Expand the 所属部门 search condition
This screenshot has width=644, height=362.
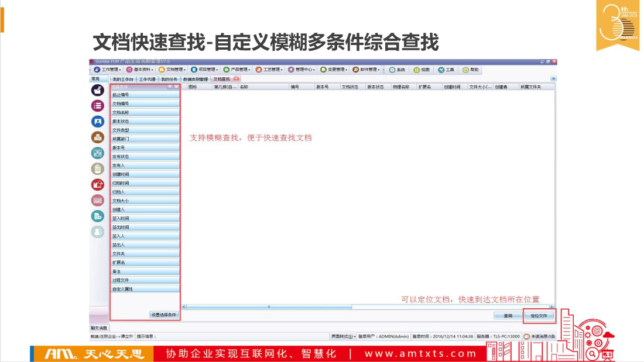click(x=145, y=139)
